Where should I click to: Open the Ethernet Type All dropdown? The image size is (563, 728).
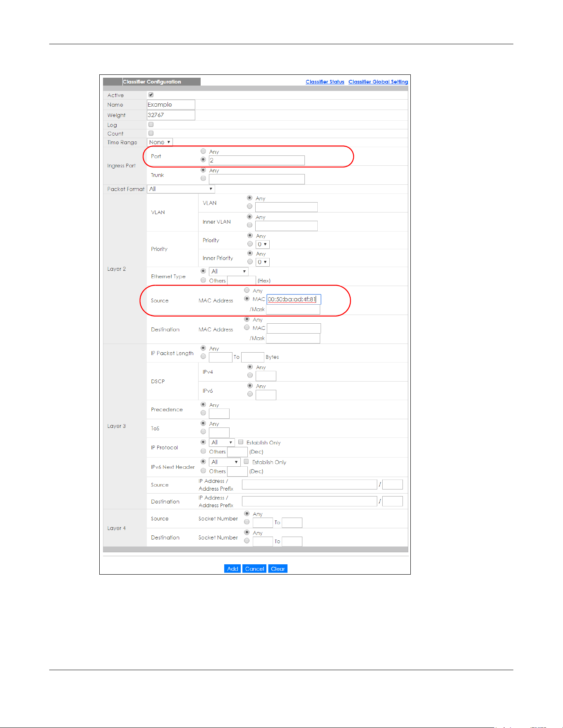(x=229, y=271)
